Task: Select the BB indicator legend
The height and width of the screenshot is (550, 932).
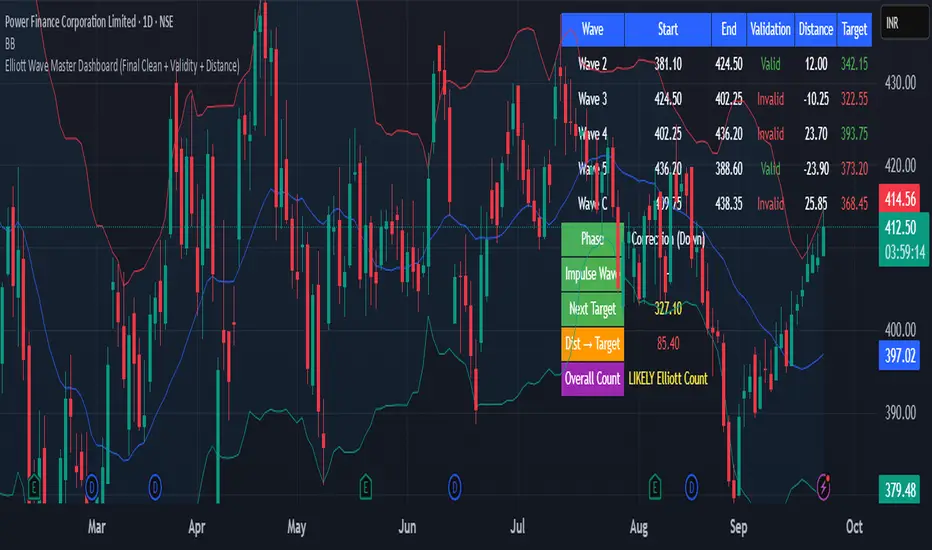Action: click(10, 44)
